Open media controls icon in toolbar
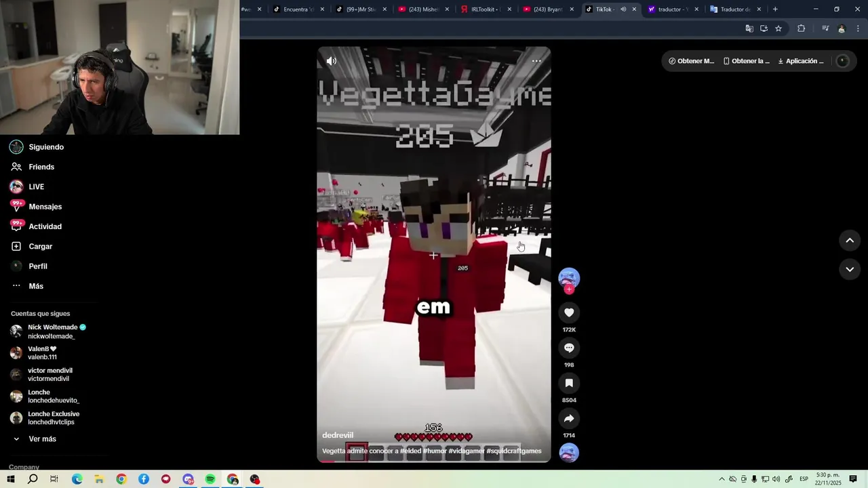Screen dimensions: 868x488 825,28
